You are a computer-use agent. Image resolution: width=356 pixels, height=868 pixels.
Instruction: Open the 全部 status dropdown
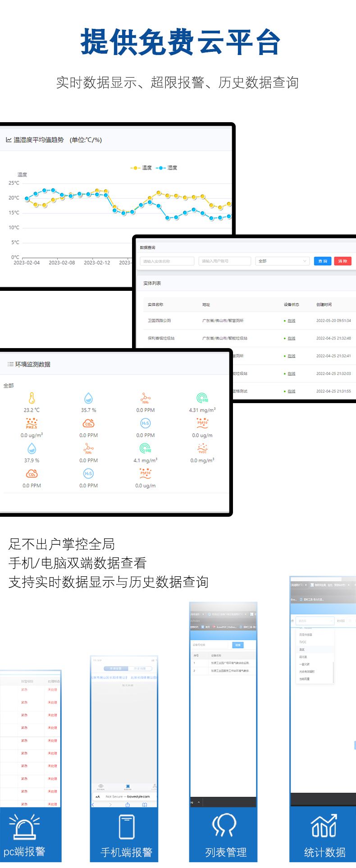(282, 261)
